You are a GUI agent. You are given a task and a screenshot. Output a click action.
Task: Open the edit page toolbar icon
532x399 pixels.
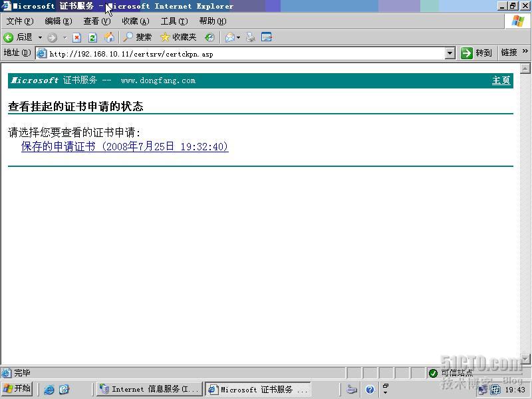tap(267, 37)
